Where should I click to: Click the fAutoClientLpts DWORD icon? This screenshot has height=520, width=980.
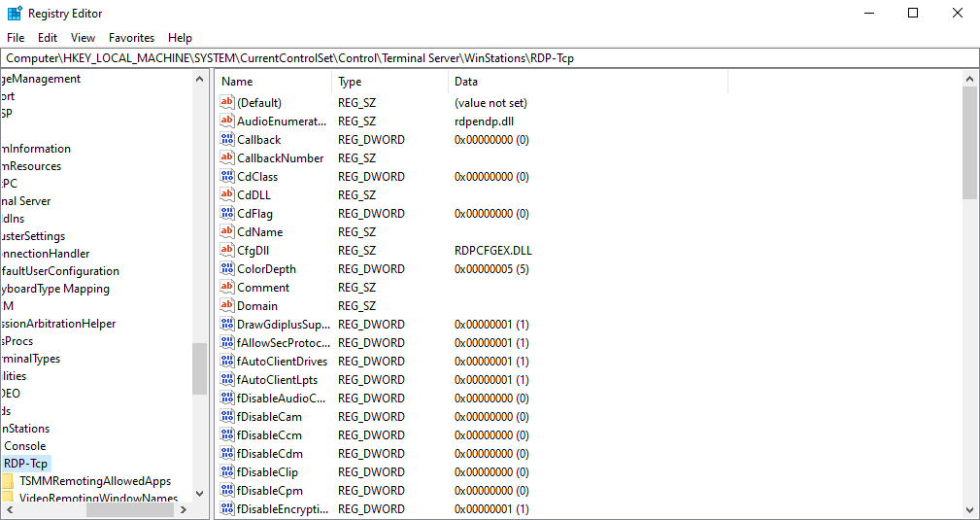(x=227, y=379)
